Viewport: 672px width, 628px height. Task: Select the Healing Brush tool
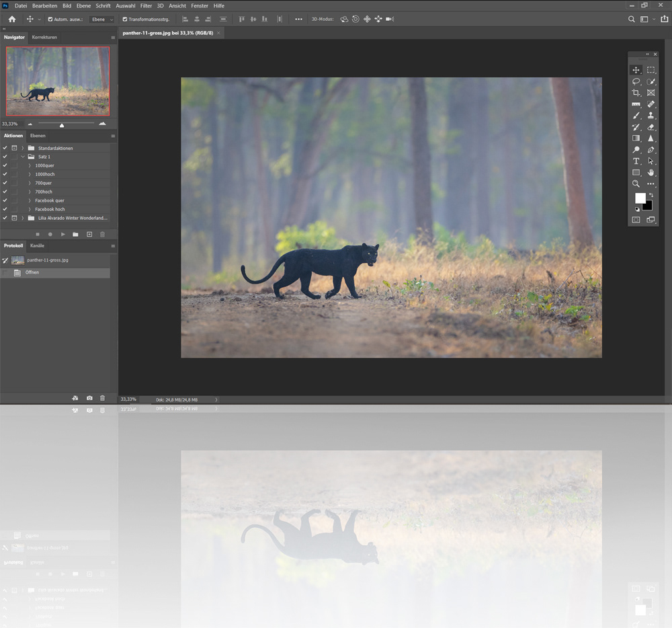(651, 104)
